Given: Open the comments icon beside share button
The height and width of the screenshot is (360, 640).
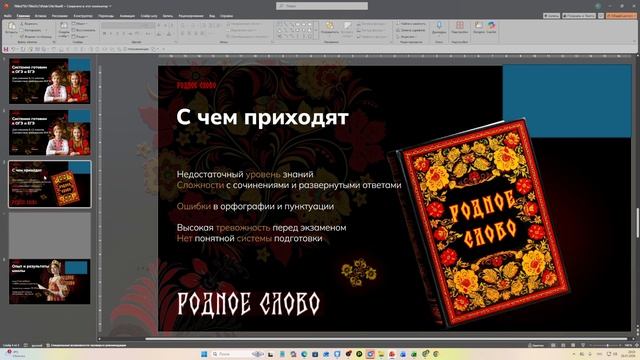Looking at the screenshot, I should click(601, 16).
